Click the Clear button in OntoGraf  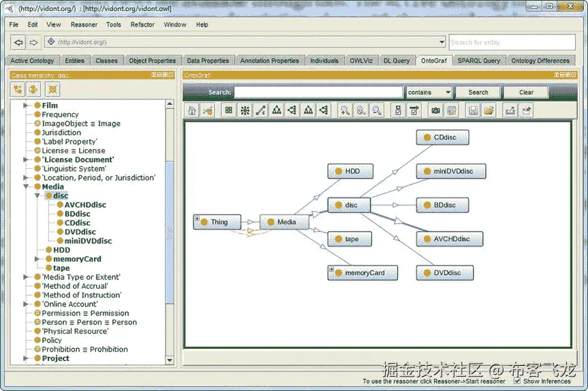click(526, 92)
